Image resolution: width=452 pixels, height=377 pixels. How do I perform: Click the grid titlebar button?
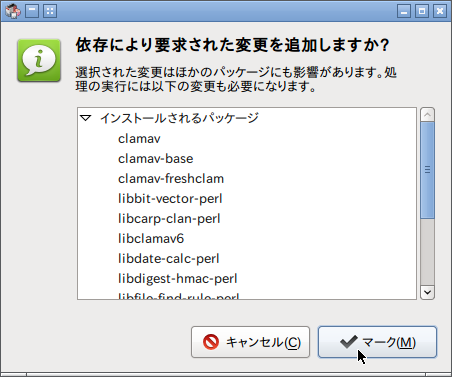50,11
